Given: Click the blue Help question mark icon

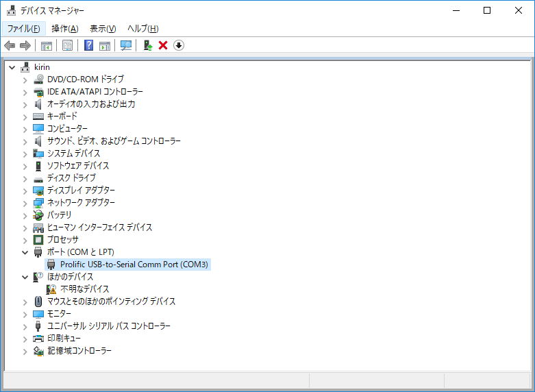Looking at the screenshot, I should (89, 45).
